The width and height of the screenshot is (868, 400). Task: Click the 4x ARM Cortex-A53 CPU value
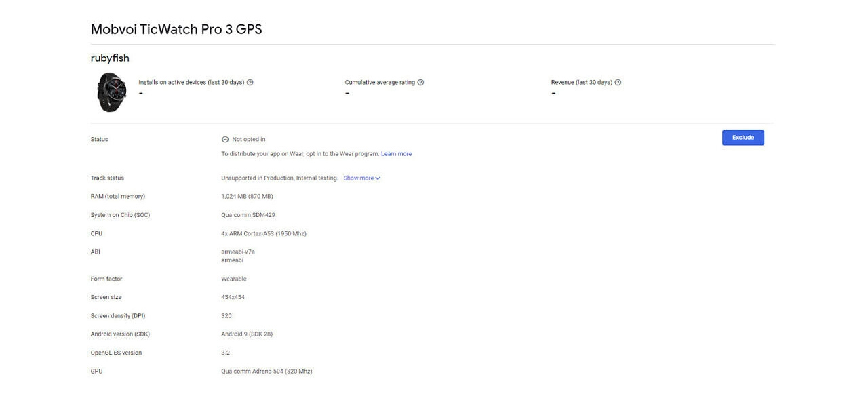coord(264,234)
